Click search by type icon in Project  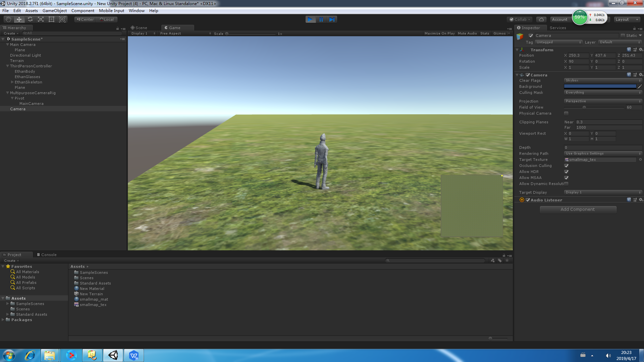(493, 260)
